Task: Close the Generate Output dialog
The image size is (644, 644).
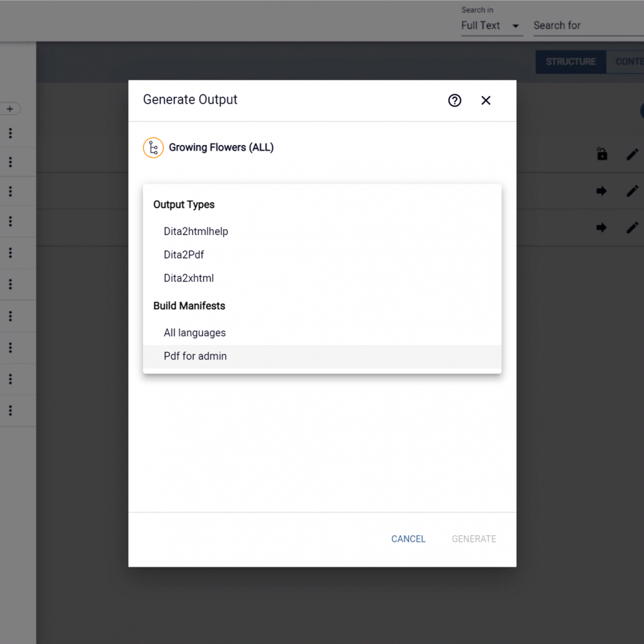Action: pos(486,100)
